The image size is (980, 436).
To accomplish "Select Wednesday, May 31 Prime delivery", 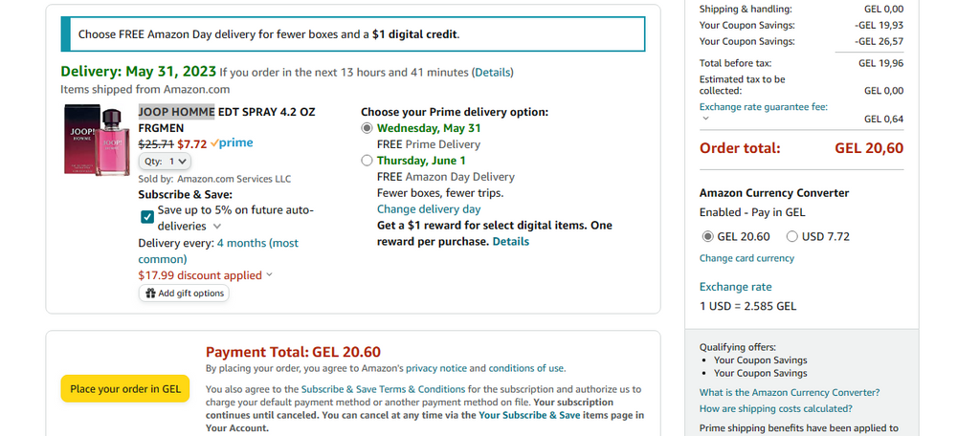I will 367,128.
